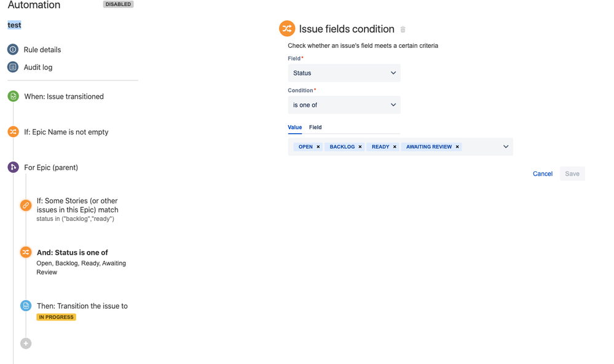Switch to the Field tab
Viewport: 614px width, 364px height.
coord(315,127)
